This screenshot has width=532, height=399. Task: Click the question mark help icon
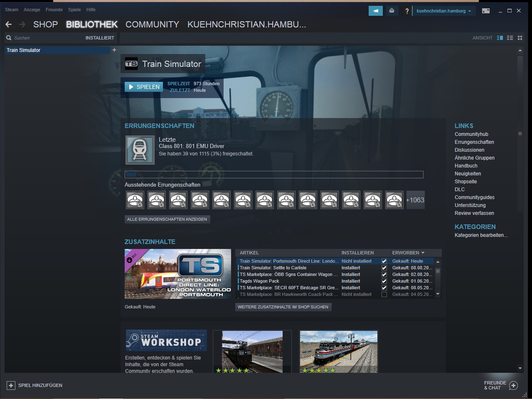tap(407, 11)
